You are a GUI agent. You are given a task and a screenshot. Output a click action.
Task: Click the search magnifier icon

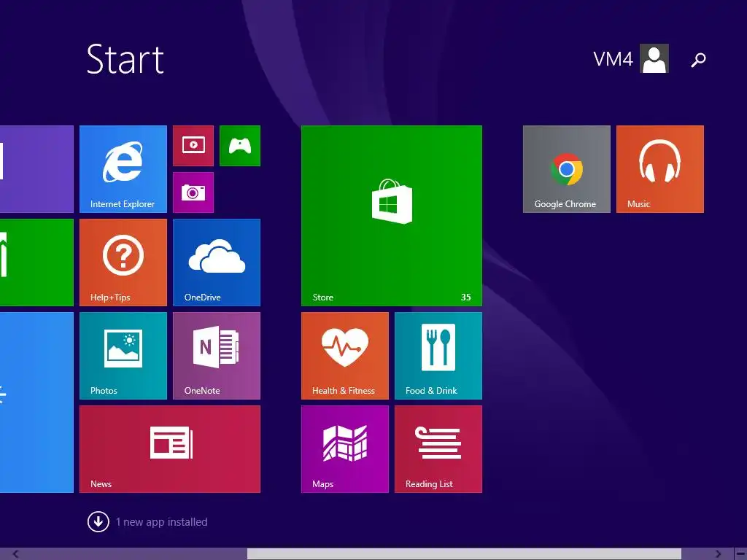[x=698, y=60]
